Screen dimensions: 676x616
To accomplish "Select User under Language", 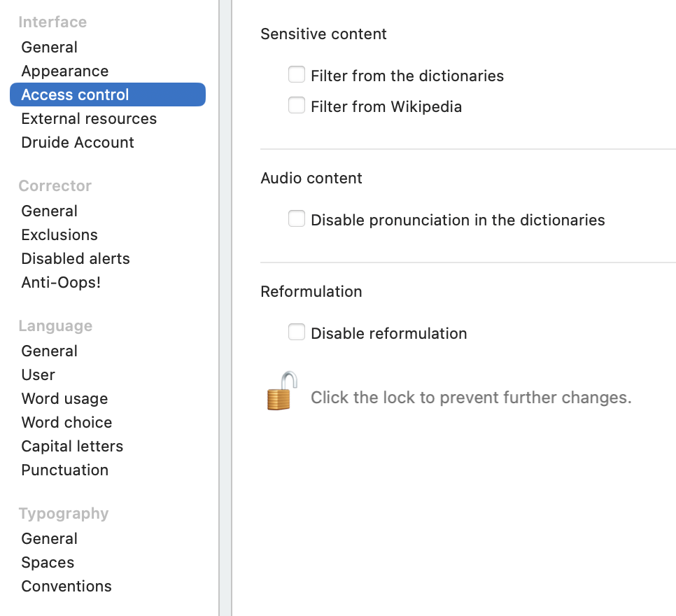I will (x=38, y=375).
